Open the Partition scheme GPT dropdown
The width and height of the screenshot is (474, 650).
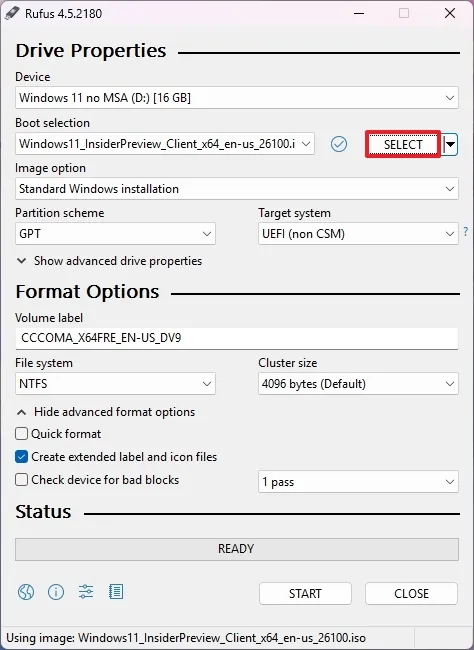(115, 234)
